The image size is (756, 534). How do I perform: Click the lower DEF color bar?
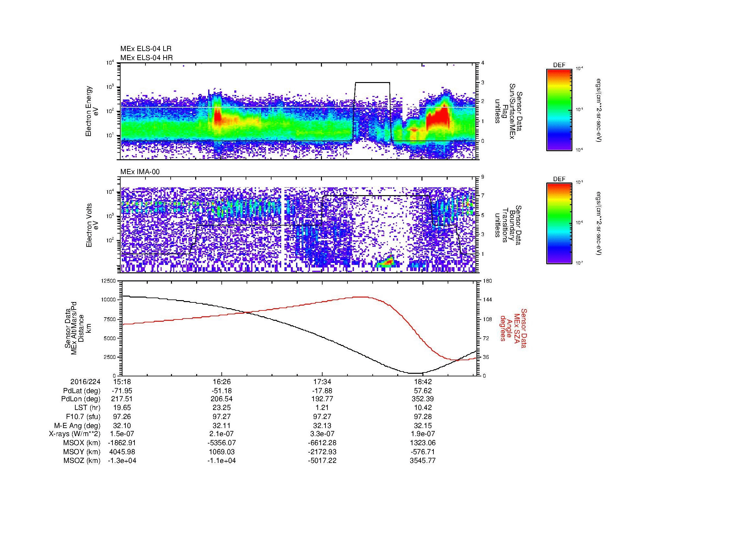click(559, 224)
